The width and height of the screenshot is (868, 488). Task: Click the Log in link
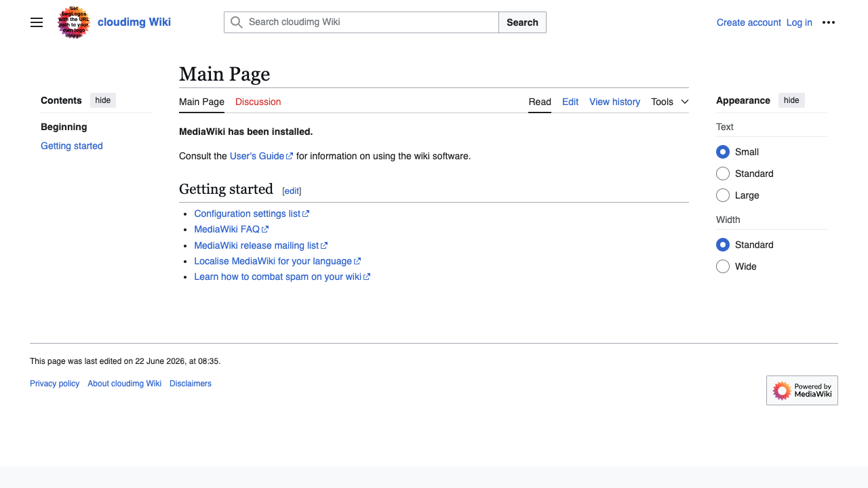pos(799,22)
